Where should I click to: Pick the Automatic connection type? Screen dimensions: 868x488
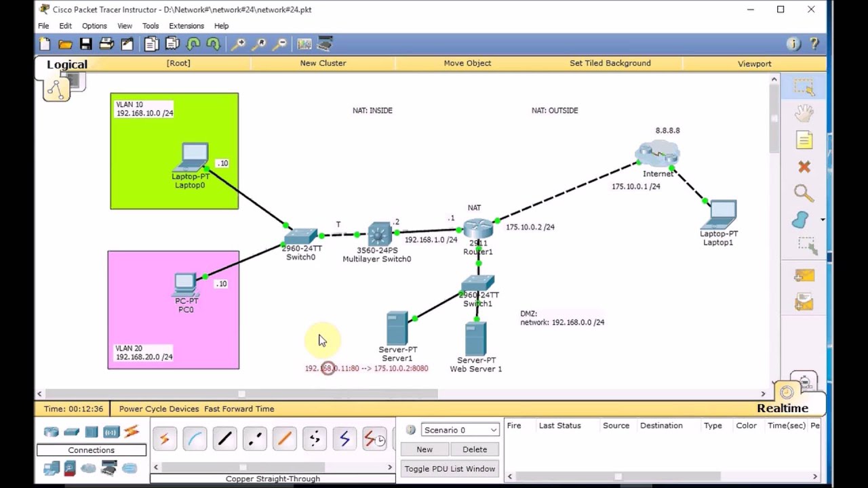point(165,439)
